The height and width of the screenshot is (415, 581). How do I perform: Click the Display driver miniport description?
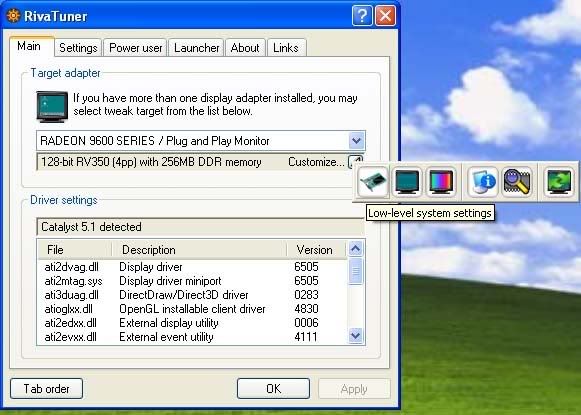pyautogui.click(x=170, y=281)
